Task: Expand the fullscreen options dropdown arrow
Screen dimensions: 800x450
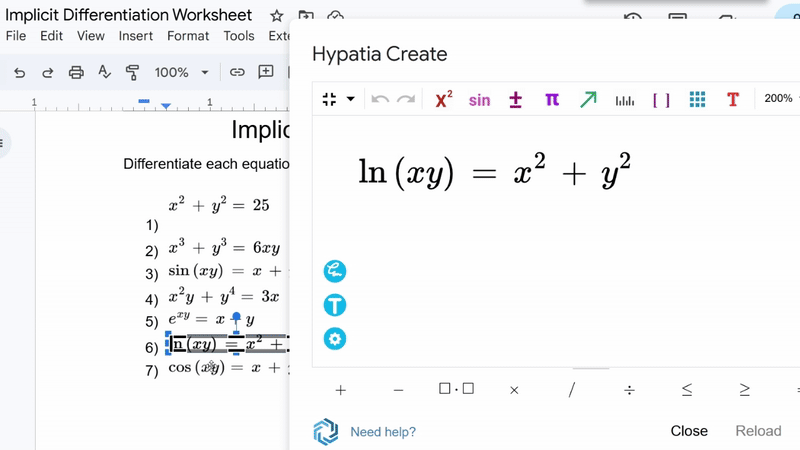Action: [351, 99]
